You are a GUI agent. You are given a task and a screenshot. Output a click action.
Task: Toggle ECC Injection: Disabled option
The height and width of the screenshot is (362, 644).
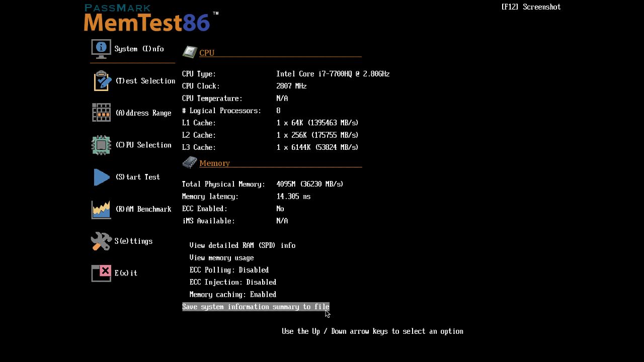pyautogui.click(x=232, y=282)
